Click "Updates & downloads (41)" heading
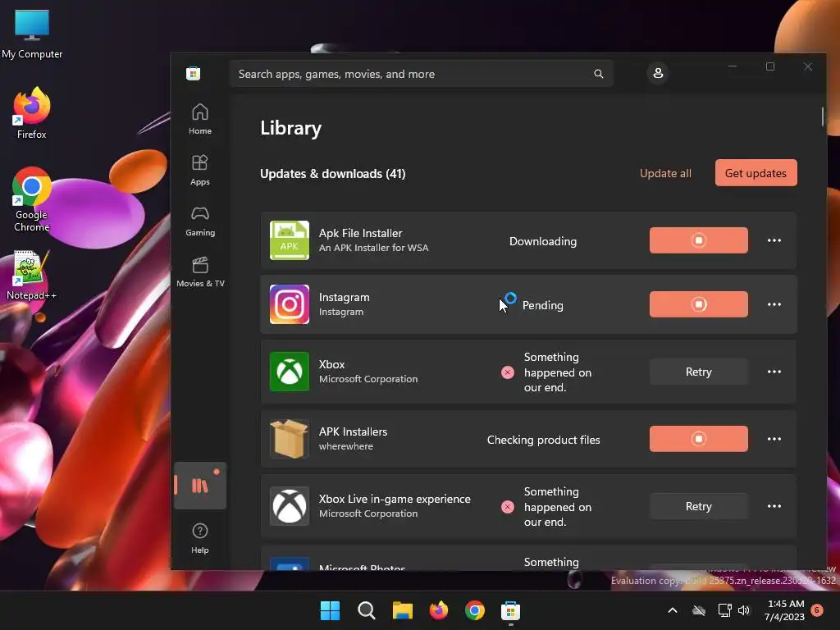This screenshot has width=840, height=630. coord(333,174)
